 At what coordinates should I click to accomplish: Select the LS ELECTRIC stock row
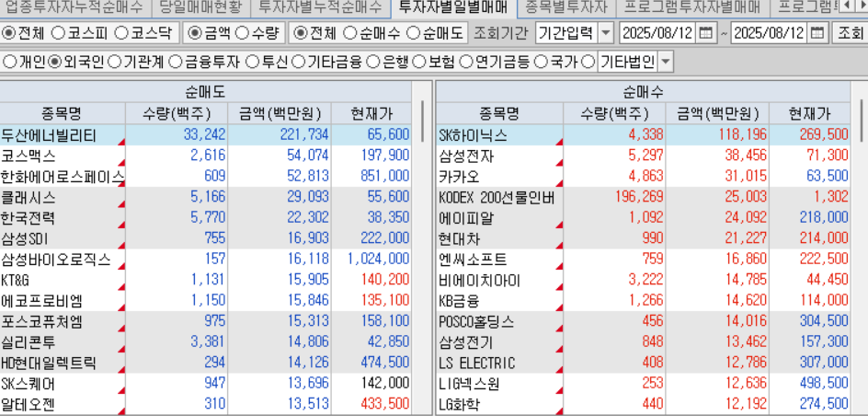point(644,364)
